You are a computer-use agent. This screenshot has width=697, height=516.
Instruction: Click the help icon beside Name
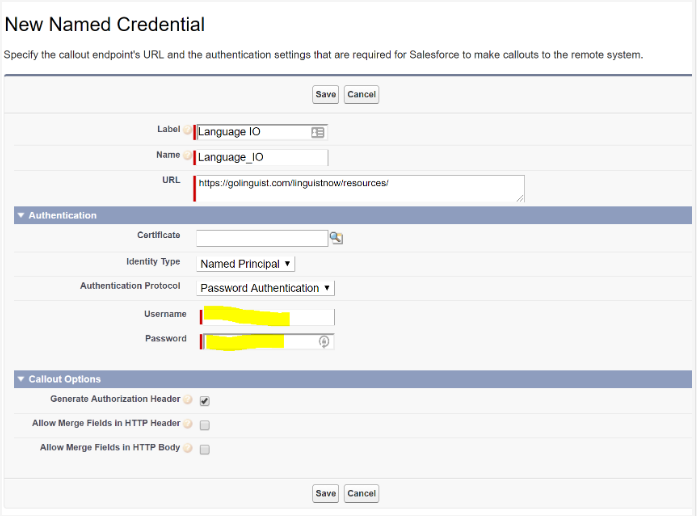187,155
